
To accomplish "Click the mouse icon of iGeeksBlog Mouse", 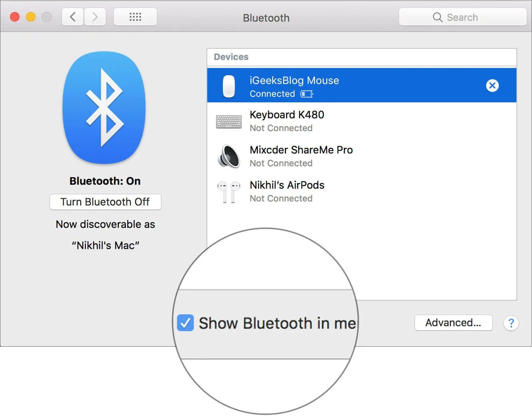I will pyautogui.click(x=229, y=86).
